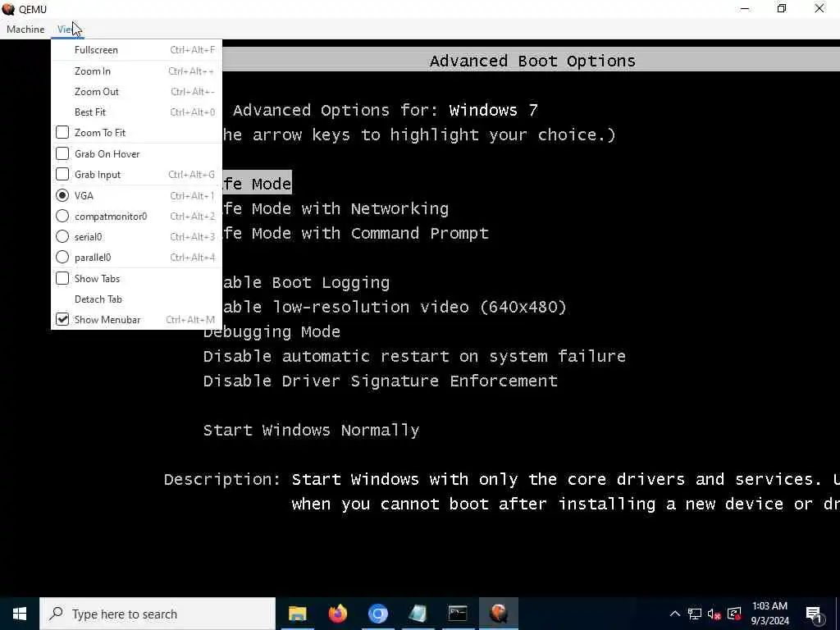Switch to compatmonitor0 console
The height and width of the screenshot is (630, 840).
coord(62,216)
